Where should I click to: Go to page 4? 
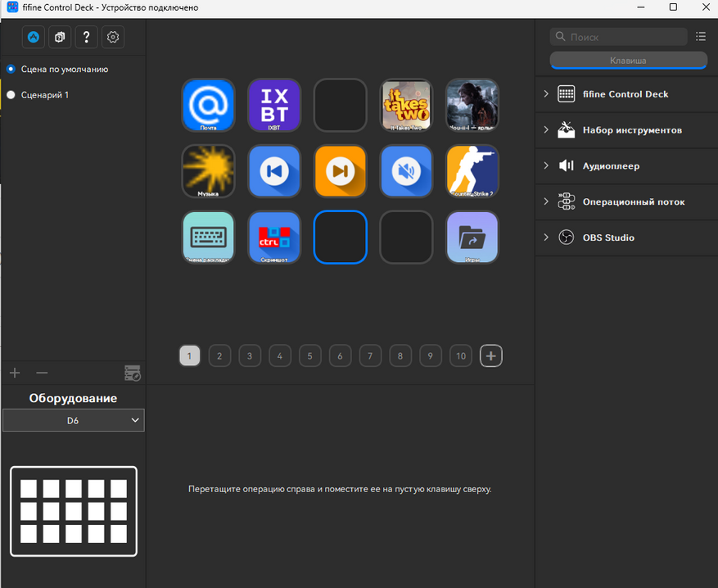pyautogui.click(x=280, y=355)
